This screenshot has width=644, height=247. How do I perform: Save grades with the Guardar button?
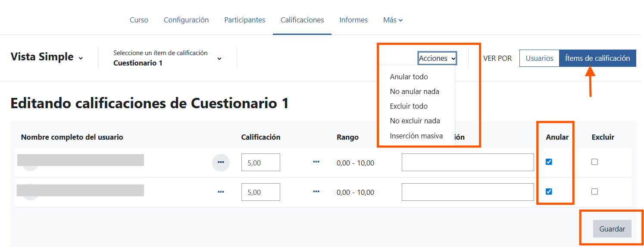click(612, 229)
